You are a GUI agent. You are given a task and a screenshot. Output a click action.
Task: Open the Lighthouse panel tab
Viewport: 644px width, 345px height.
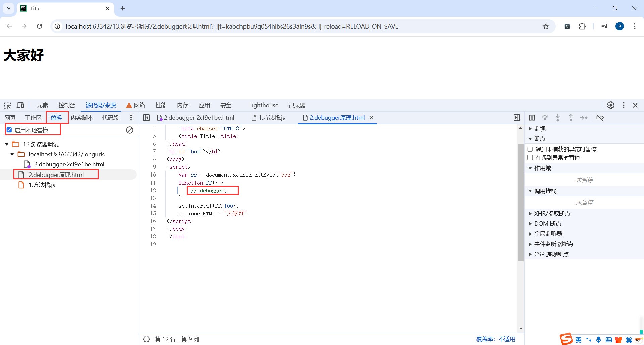[264, 105]
